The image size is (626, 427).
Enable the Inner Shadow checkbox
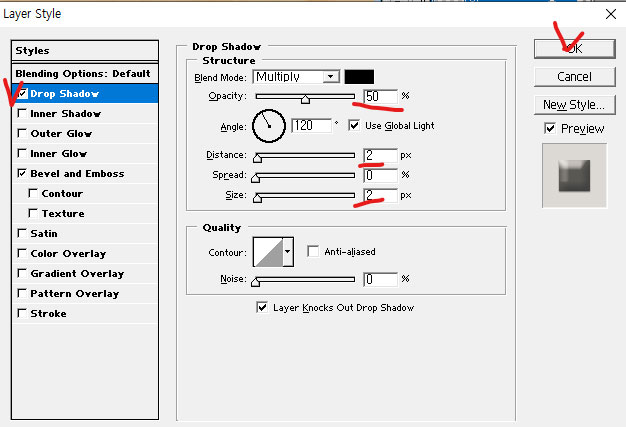click(x=22, y=114)
